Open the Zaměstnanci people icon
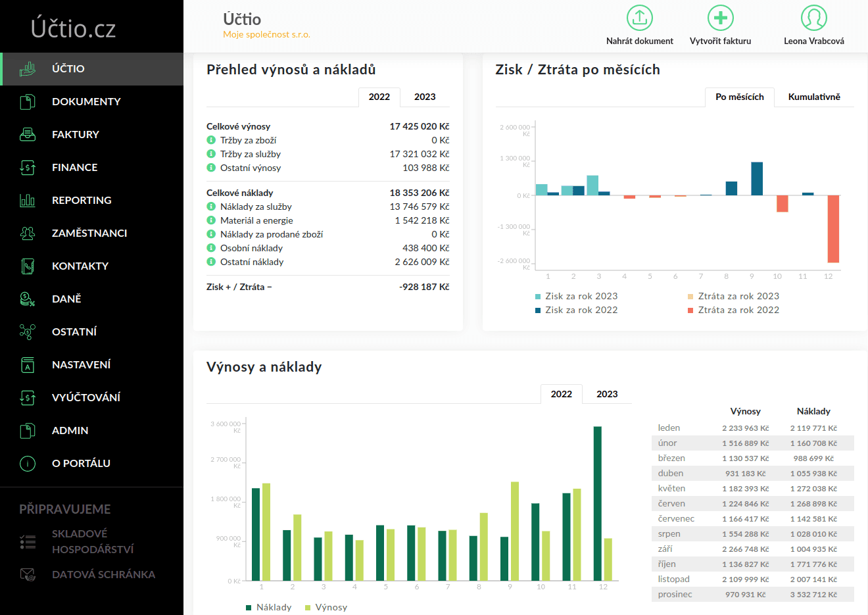This screenshot has height=615, width=868. [28, 234]
